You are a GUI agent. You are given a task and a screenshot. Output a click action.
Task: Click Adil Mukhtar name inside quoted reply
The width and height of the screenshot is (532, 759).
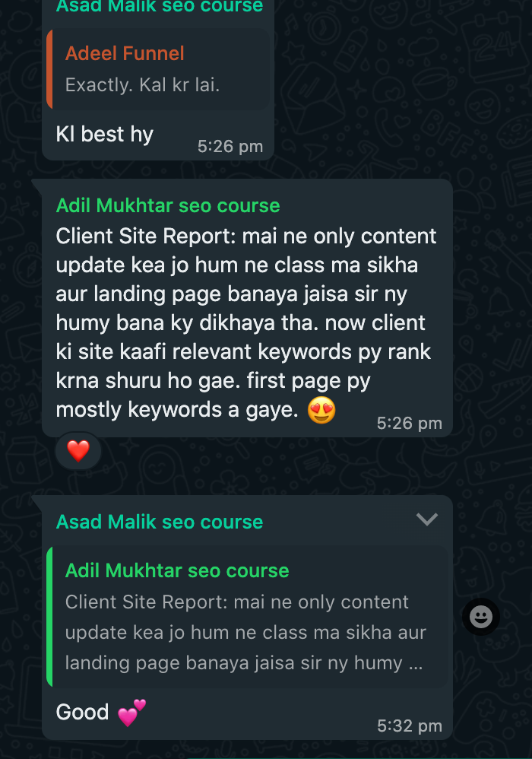click(x=177, y=570)
